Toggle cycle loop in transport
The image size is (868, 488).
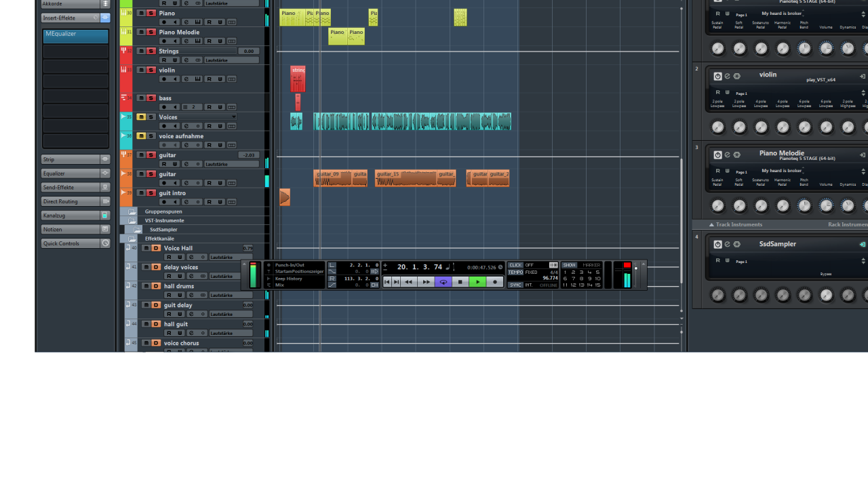coord(443,282)
